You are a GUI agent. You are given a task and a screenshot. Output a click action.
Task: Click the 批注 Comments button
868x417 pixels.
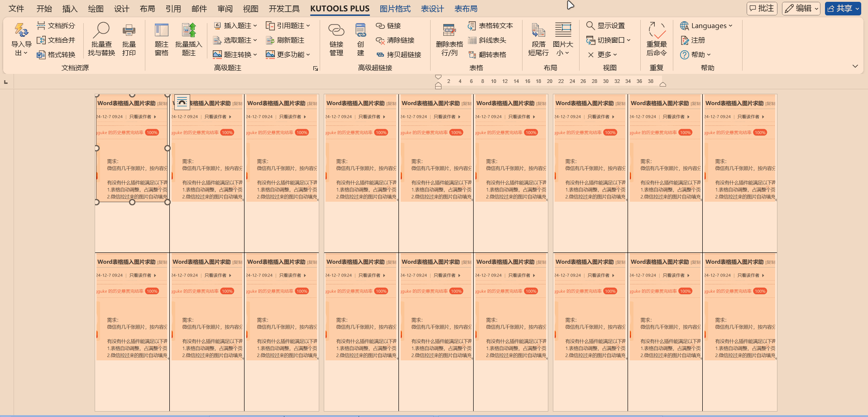pos(762,8)
